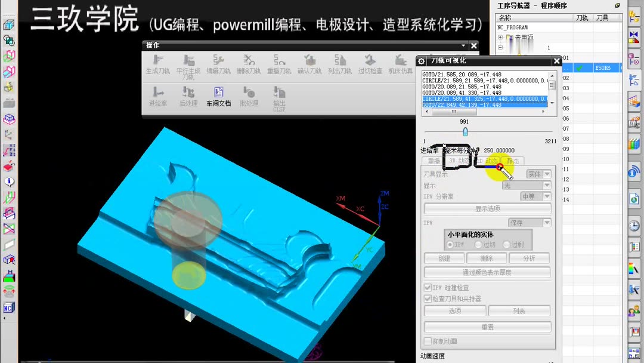Click the 显示选项 button
This screenshot has width=644, height=363.
(x=487, y=208)
